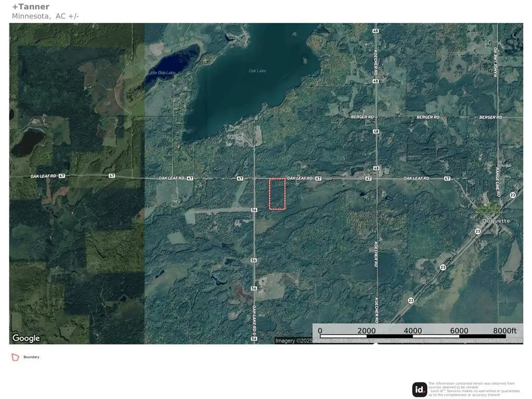Click route 23 shield beside Range Line Rd

pyautogui.click(x=513, y=195)
